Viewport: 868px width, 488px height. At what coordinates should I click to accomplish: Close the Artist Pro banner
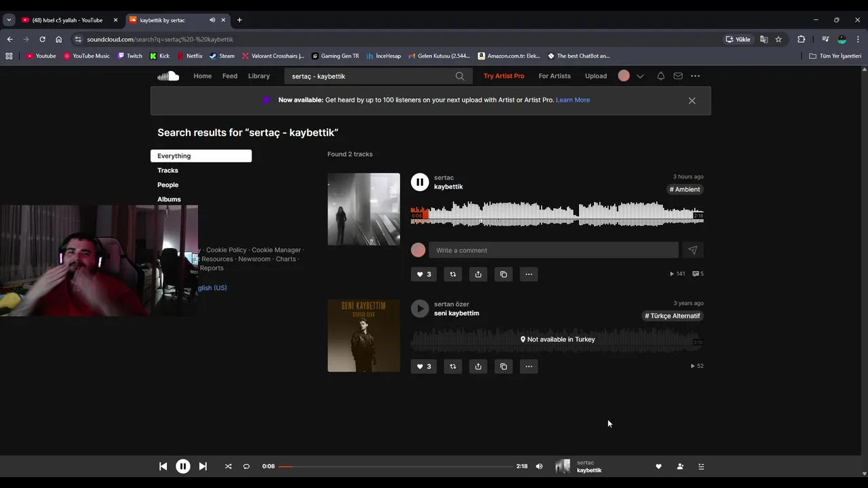(692, 100)
